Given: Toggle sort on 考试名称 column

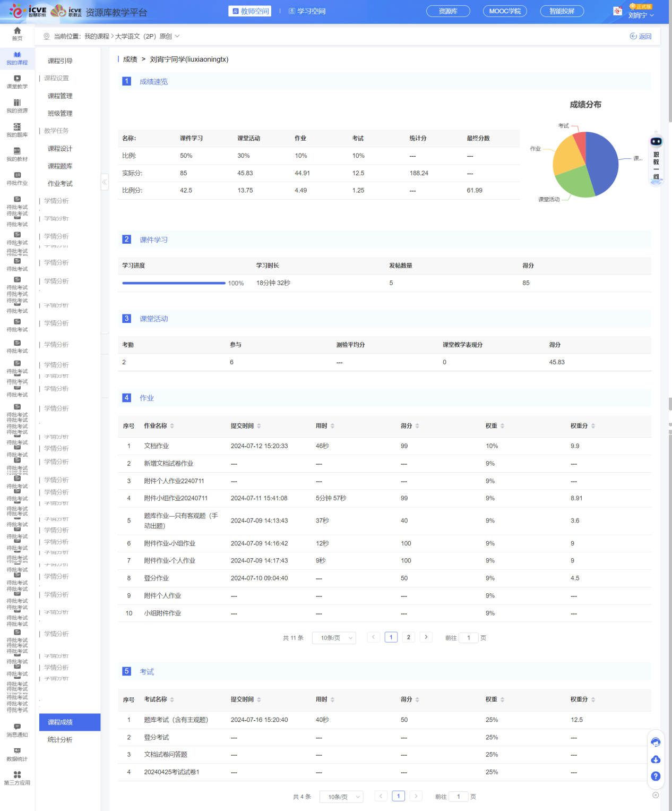Looking at the screenshot, I should point(172,699).
